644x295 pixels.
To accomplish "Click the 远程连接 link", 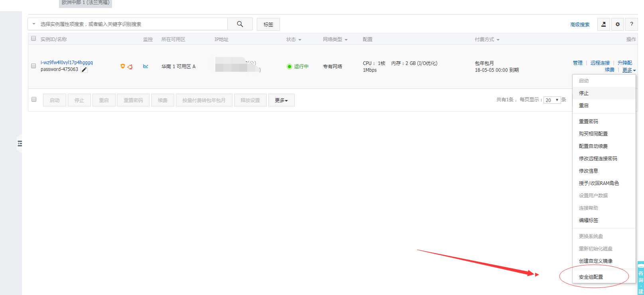I will click(600, 63).
